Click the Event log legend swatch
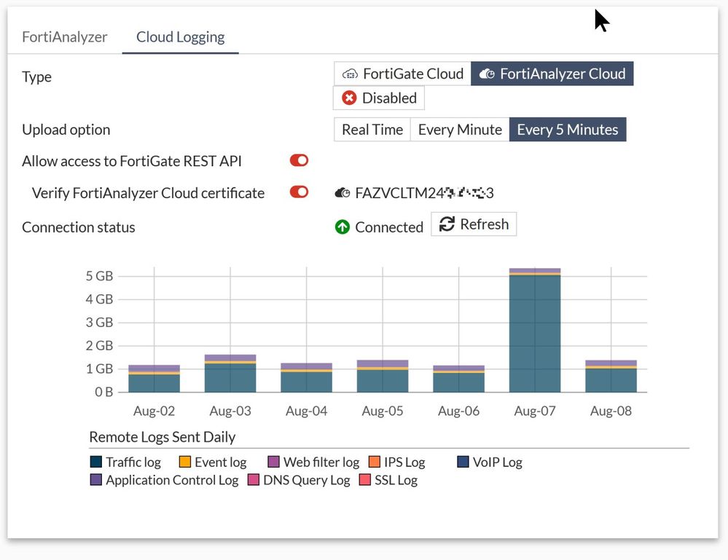This screenshot has height=560, width=728. pyautogui.click(x=185, y=462)
